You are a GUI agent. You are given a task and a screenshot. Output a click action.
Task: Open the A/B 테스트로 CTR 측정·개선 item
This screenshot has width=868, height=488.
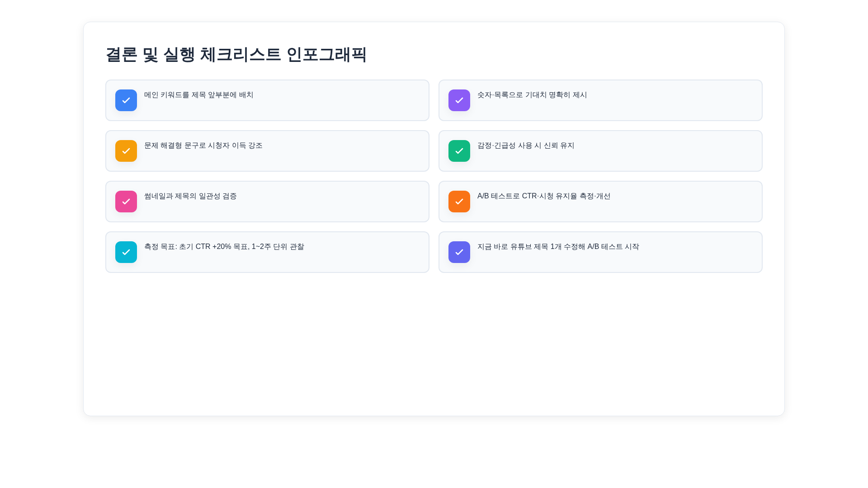pyautogui.click(x=600, y=202)
